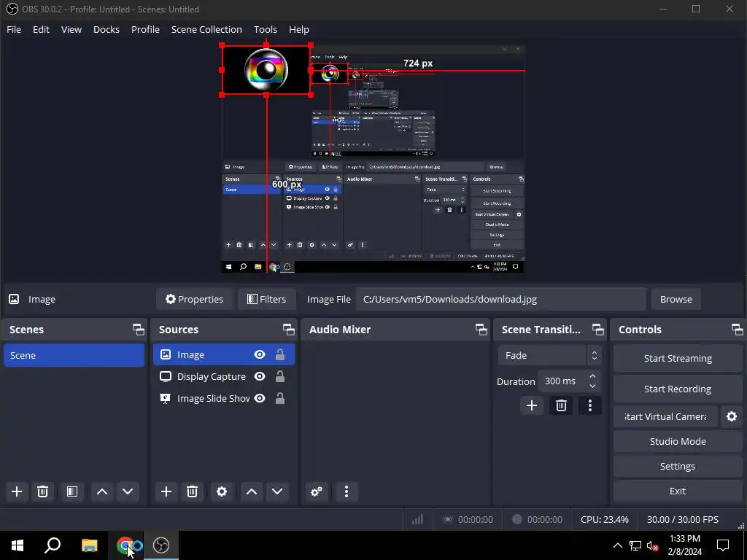Open the Fade transition dropdown
Viewport: 747px width, 560px height.
point(550,355)
